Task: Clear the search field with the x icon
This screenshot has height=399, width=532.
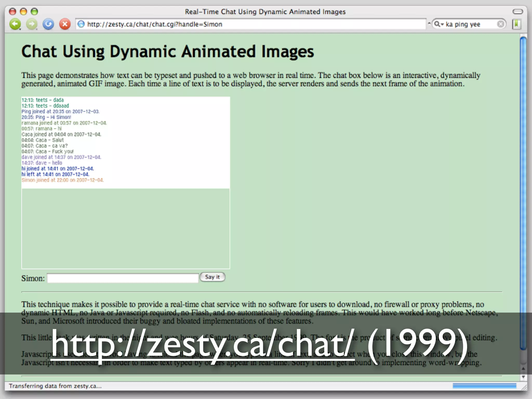Action: pos(501,24)
